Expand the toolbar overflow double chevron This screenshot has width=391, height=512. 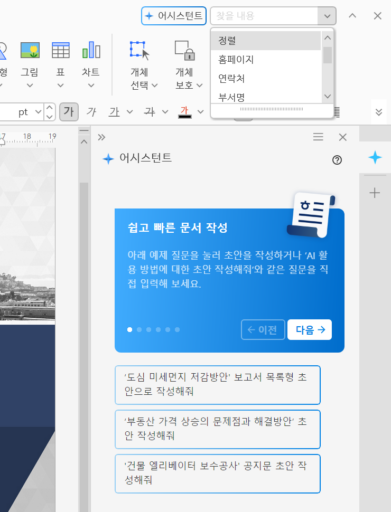(x=379, y=112)
